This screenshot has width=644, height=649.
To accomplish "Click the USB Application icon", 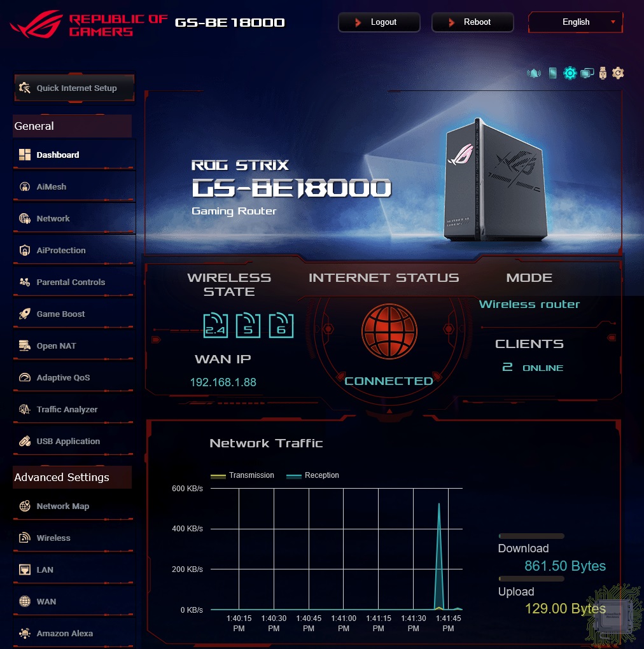I will (x=25, y=441).
